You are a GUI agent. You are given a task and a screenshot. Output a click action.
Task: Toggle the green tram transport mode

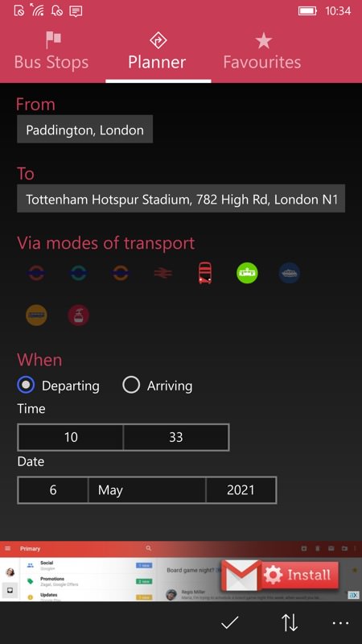click(x=247, y=273)
